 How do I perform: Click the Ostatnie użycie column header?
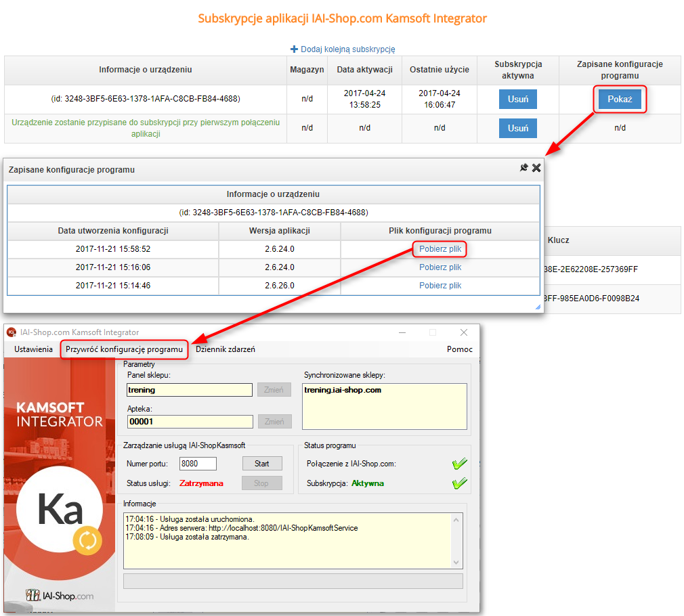click(440, 70)
